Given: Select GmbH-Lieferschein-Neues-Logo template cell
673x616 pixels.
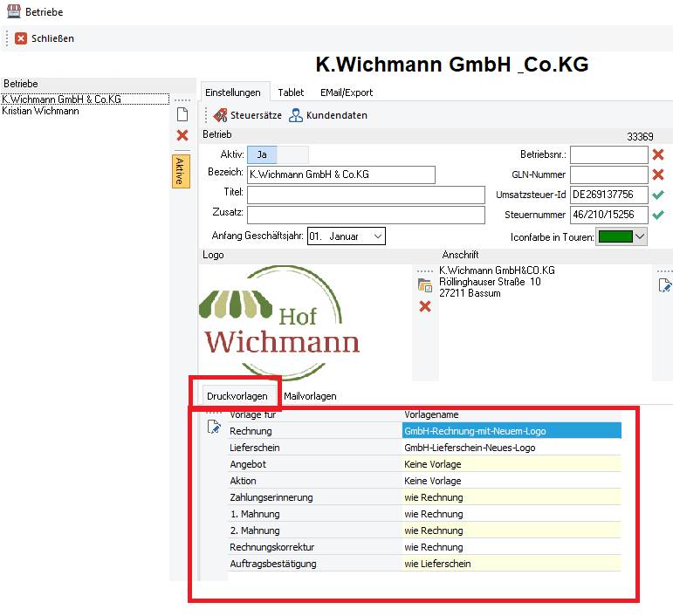Looking at the screenshot, I should [x=512, y=448].
